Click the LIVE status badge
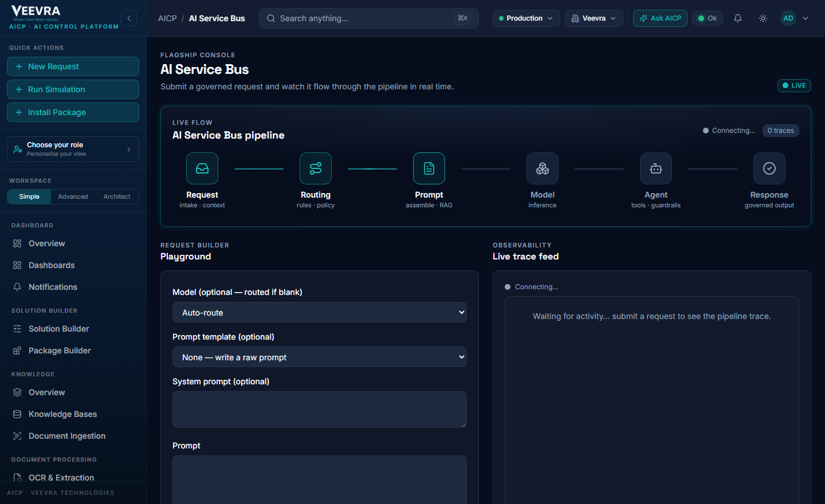The width and height of the screenshot is (825, 504). pyautogui.click(x=794, y=85)
